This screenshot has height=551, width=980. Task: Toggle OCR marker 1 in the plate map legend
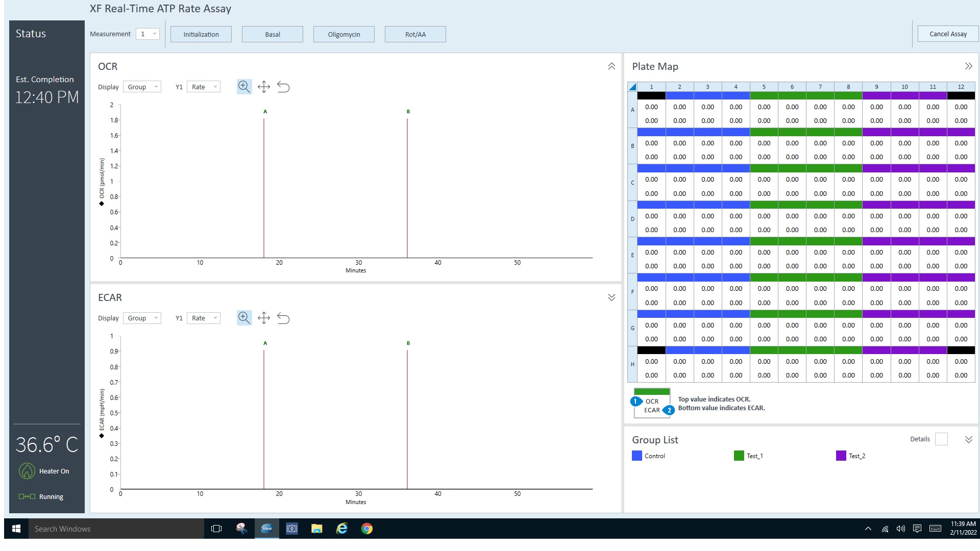(x=635, y=402)
